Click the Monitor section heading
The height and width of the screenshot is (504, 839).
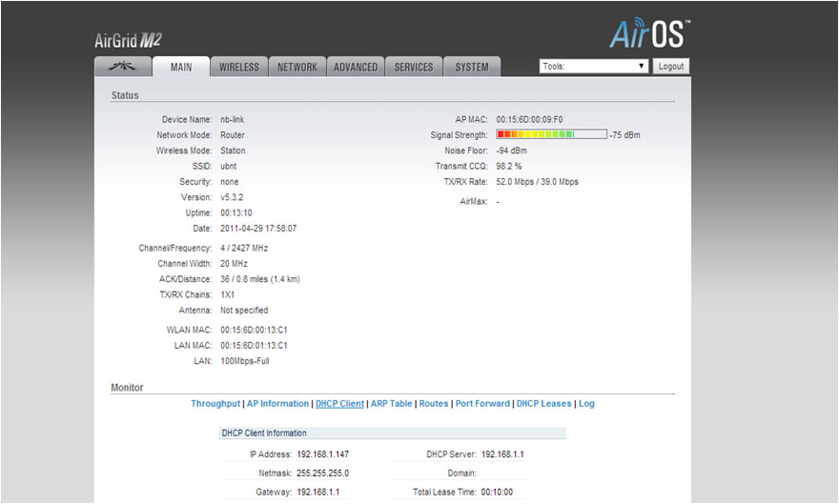pos(127,388)
